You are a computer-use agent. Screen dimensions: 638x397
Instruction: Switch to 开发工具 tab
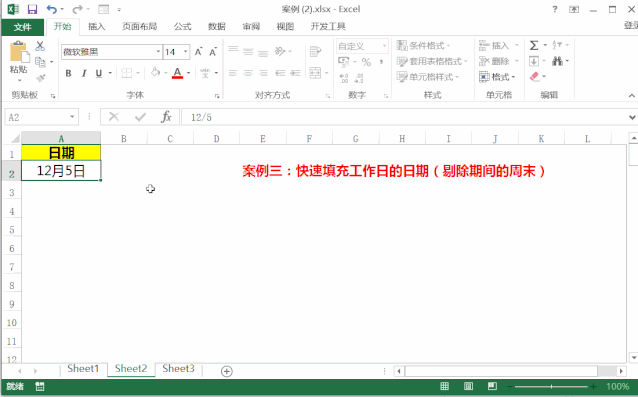coord(328,26)
